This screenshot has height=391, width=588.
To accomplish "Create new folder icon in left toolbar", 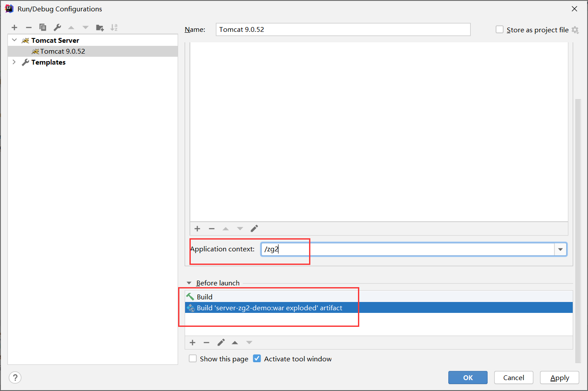I will pos(100,27).
